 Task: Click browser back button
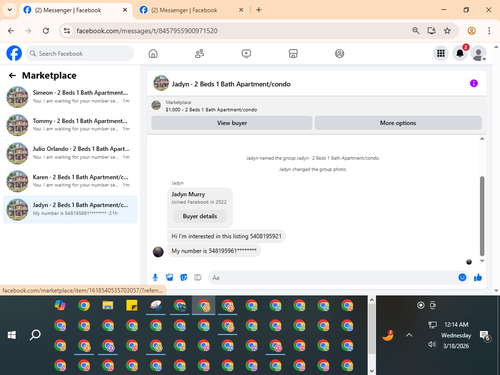tap(11, 31)
